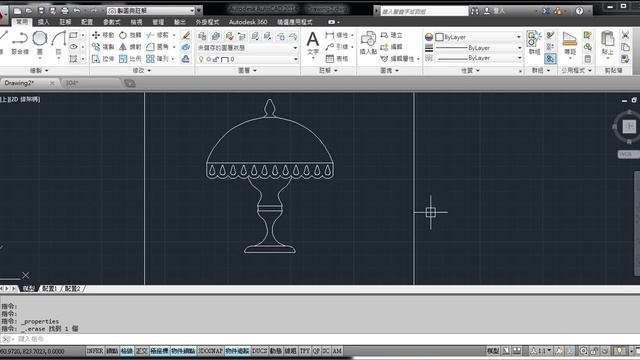640x360 pixels.
Task: Click the Edit Attributes (編輯屬性) button
Action: [x=399, y=59]
